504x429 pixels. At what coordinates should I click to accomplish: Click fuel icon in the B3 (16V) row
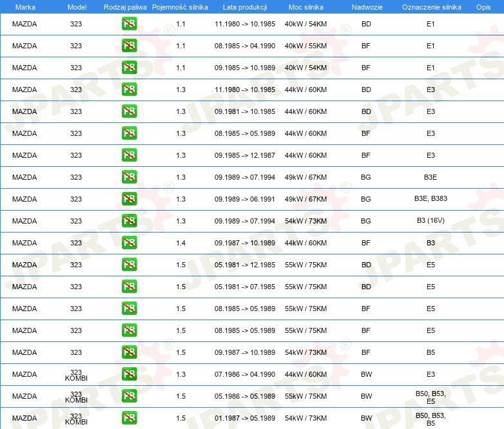(x=129, y=221)
